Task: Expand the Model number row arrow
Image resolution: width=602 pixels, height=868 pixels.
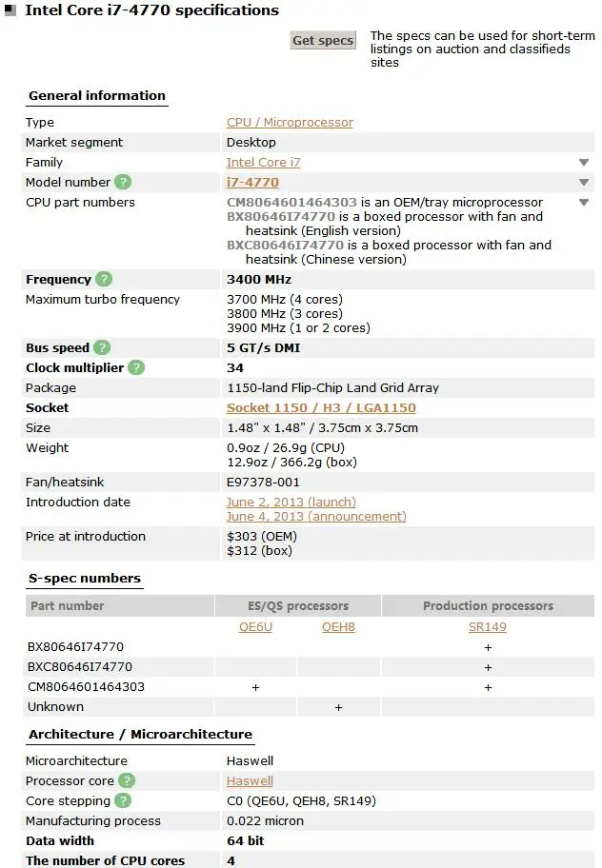Action: tap(584, 183)
